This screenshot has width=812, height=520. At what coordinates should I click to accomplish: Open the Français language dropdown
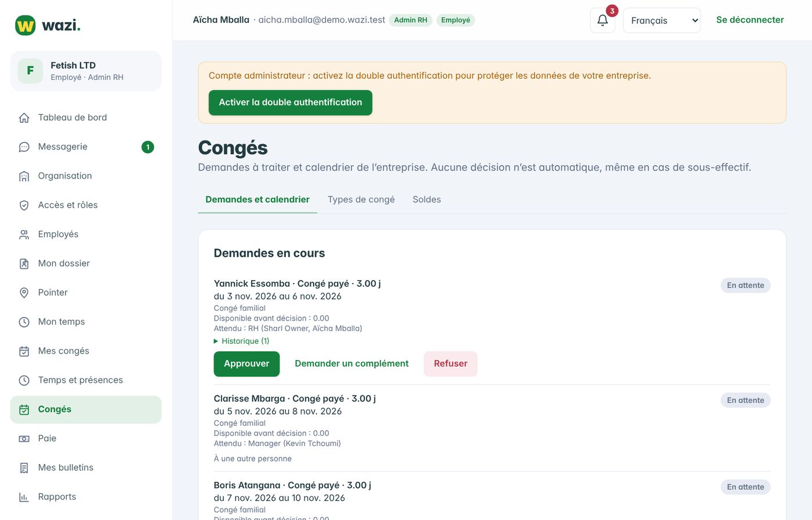tap(662, 20)
